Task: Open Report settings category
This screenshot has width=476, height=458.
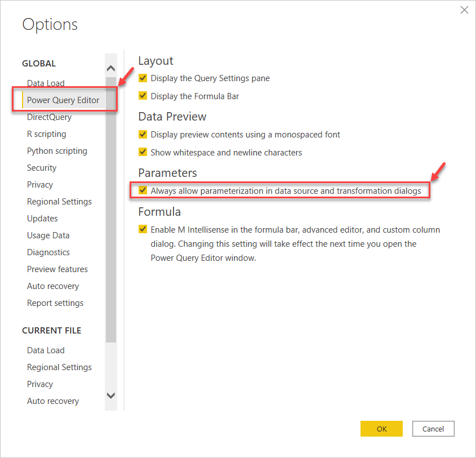Action: pyautogui.click(x=55, y=303)
